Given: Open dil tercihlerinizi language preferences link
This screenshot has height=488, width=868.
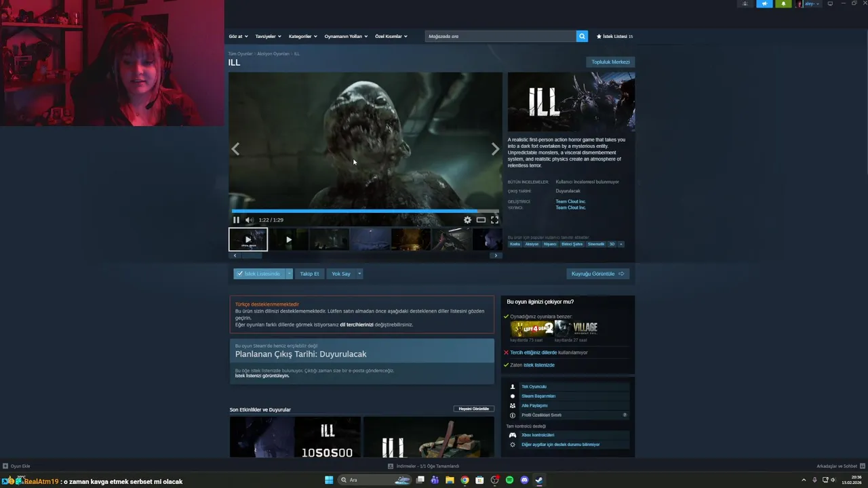Looking at the screenshot, I should [357, 325].
